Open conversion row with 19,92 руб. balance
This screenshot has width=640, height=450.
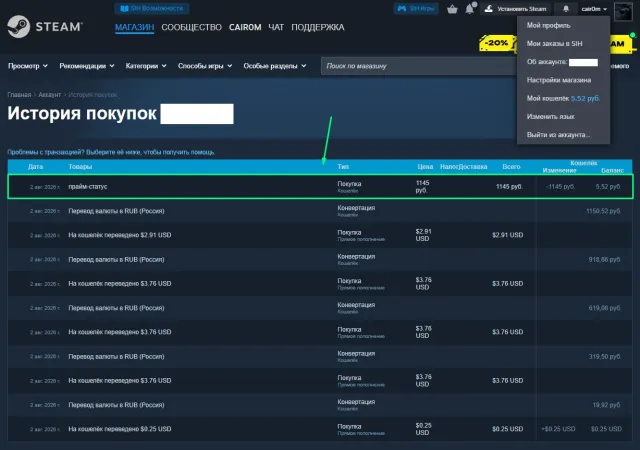pyautogui.click(x=320, y=405)
